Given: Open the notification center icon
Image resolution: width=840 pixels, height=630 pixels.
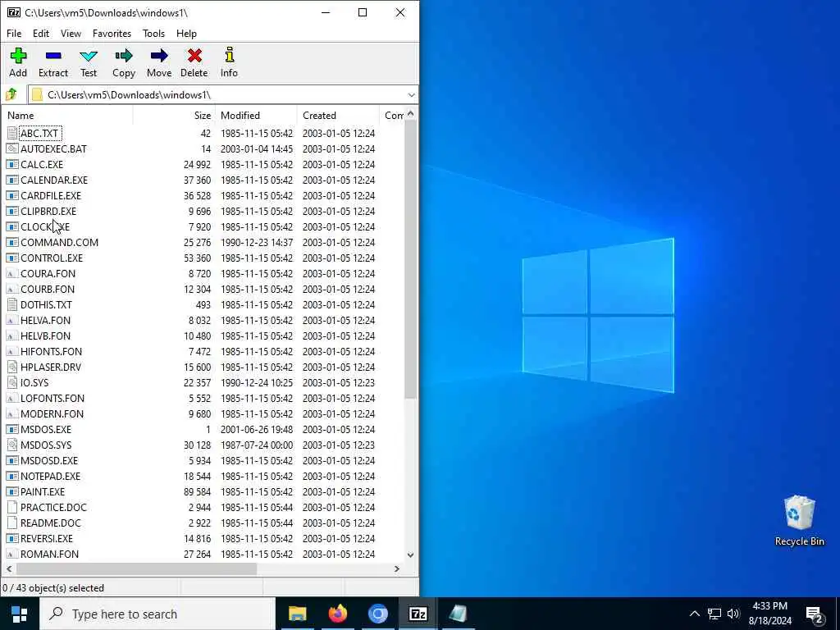Looking at the screenshot, I should 815,614.
